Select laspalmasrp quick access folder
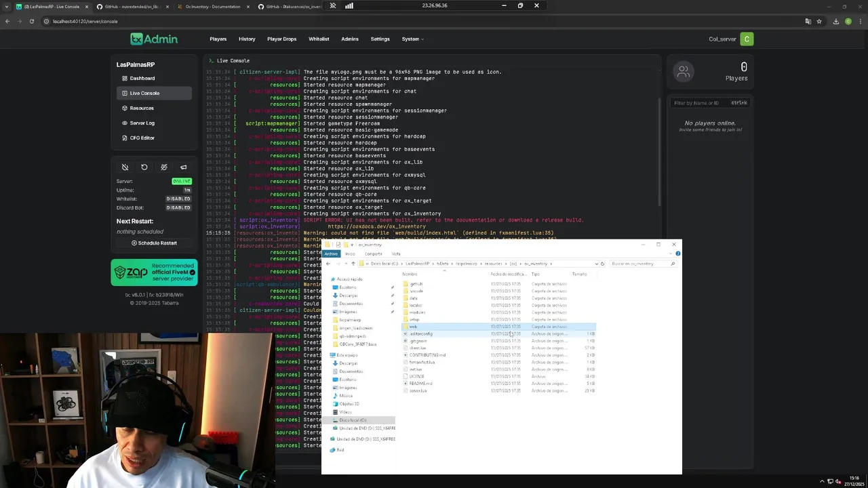The width and height of the screenshot is (868, 488). (x=350, y=320)
